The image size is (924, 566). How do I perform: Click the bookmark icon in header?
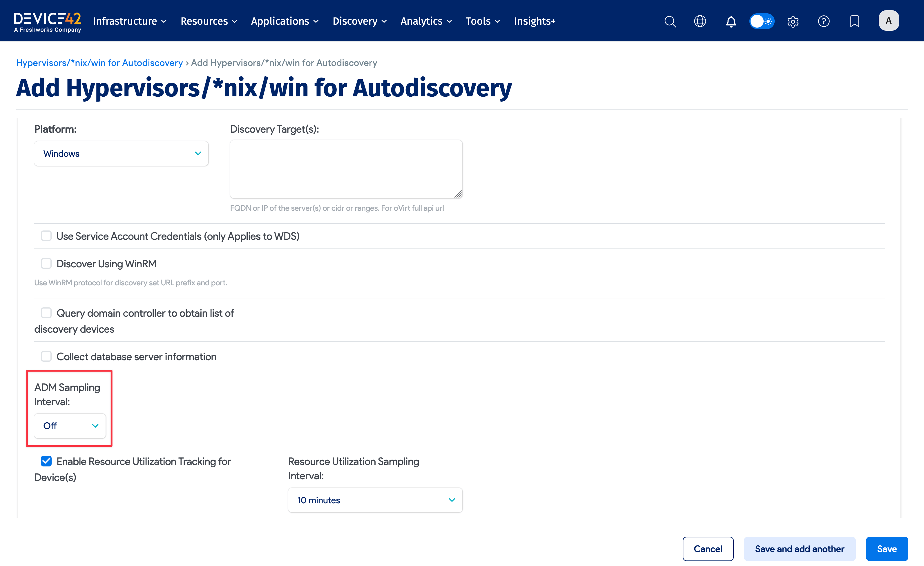tap(854, 21)
